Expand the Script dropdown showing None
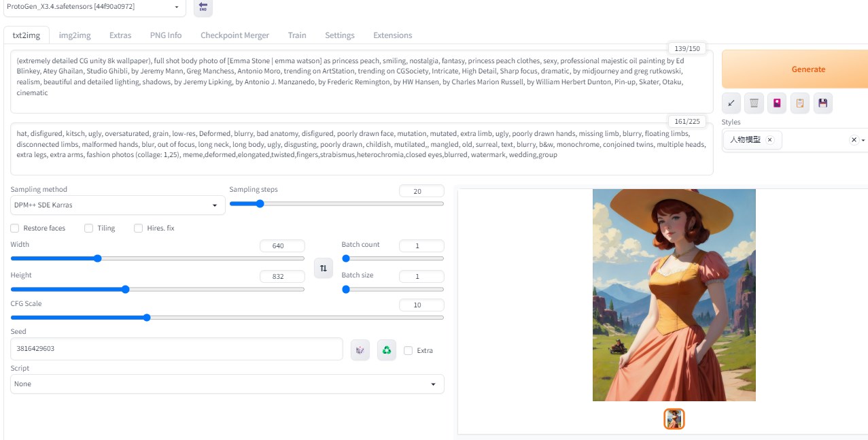This screenshot has width=868, height=440. (227, 384)
